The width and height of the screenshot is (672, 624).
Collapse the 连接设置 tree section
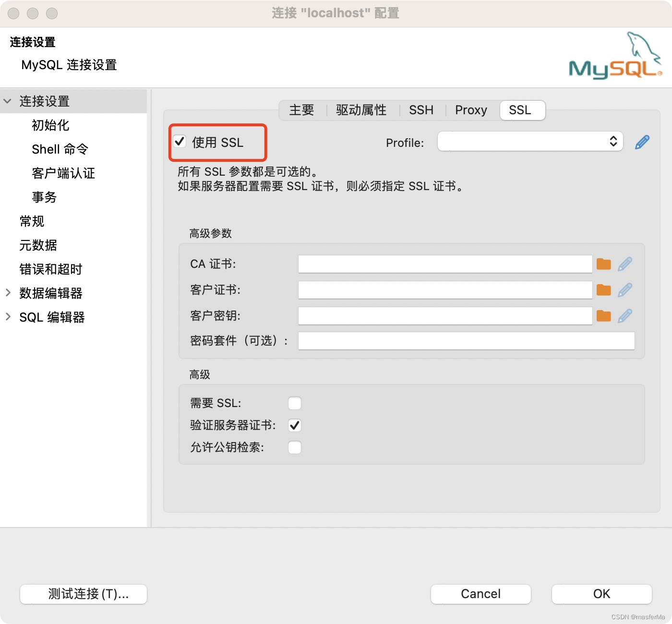7,101
